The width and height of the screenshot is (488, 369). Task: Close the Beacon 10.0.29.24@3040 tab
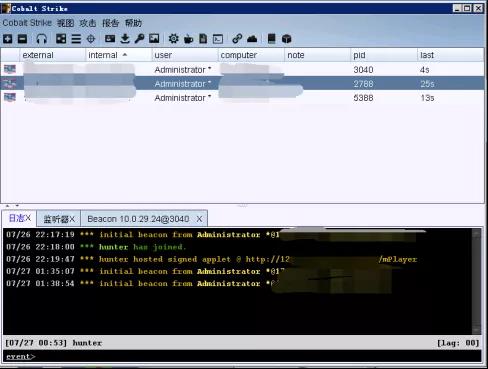pyautogui.click(x=199, y=219)
